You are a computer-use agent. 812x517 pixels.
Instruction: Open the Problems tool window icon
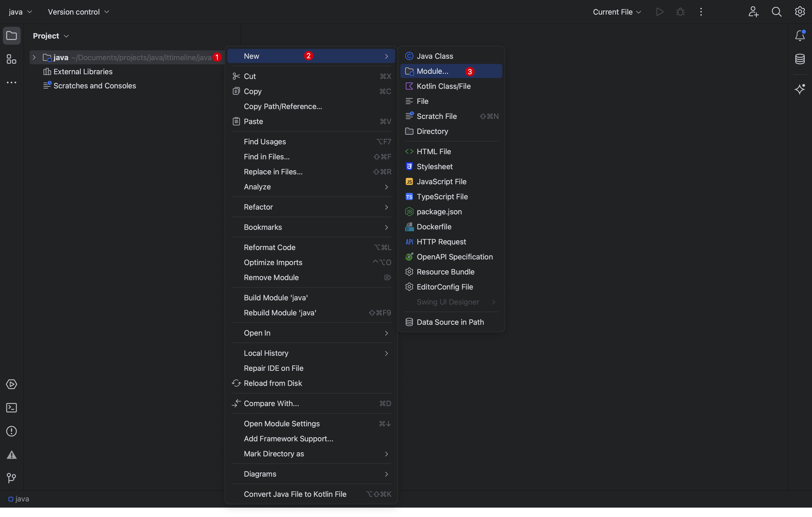[12, 431]
